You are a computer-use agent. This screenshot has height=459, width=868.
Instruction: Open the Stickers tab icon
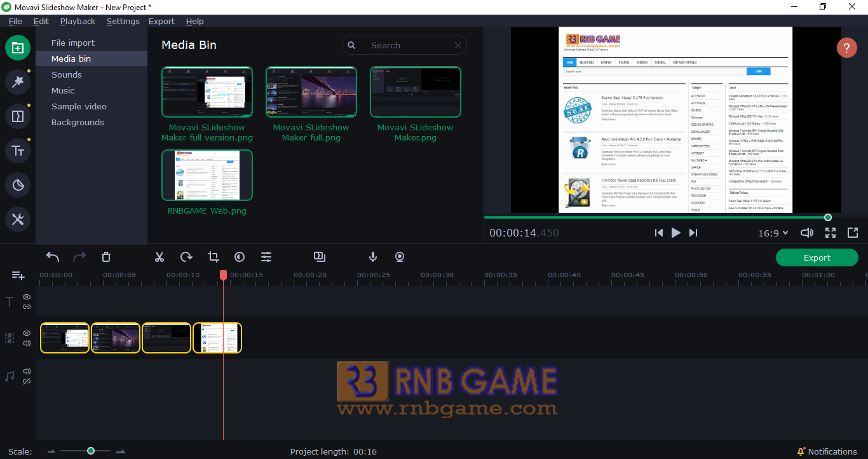[18, 185]
